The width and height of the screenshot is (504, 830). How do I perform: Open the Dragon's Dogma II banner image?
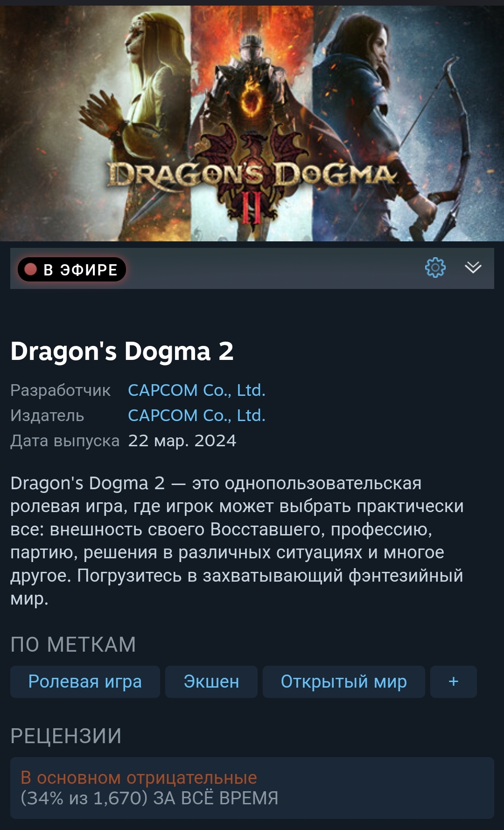[x=252, y=123]
